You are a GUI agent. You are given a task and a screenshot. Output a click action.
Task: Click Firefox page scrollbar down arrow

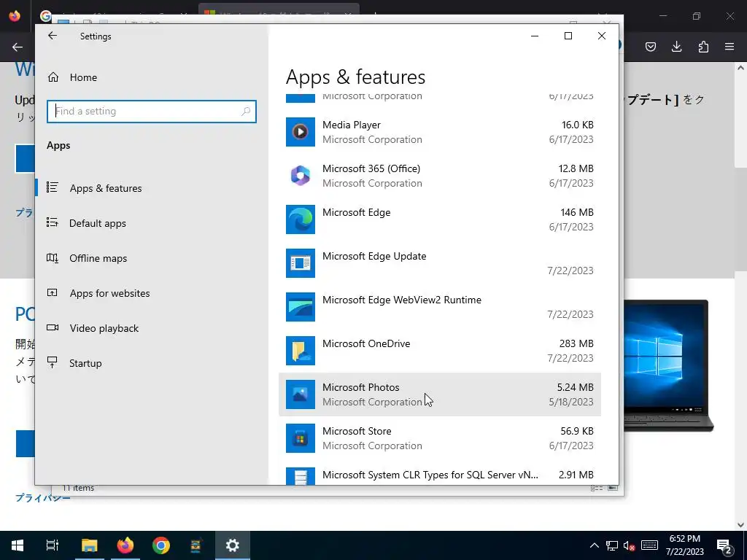pyautogui.click(x=741, y=525)
